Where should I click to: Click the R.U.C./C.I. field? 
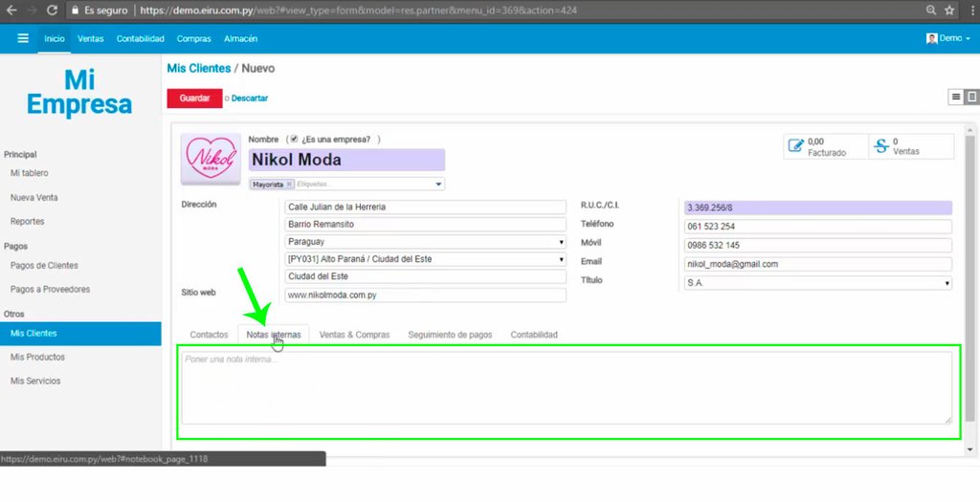pos(818,207)
